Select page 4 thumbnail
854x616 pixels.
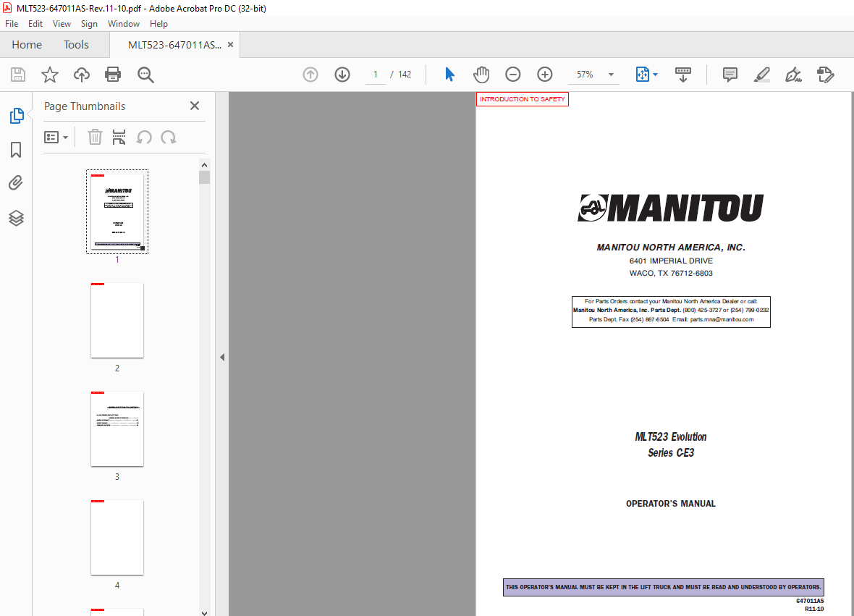coord(117,537)
